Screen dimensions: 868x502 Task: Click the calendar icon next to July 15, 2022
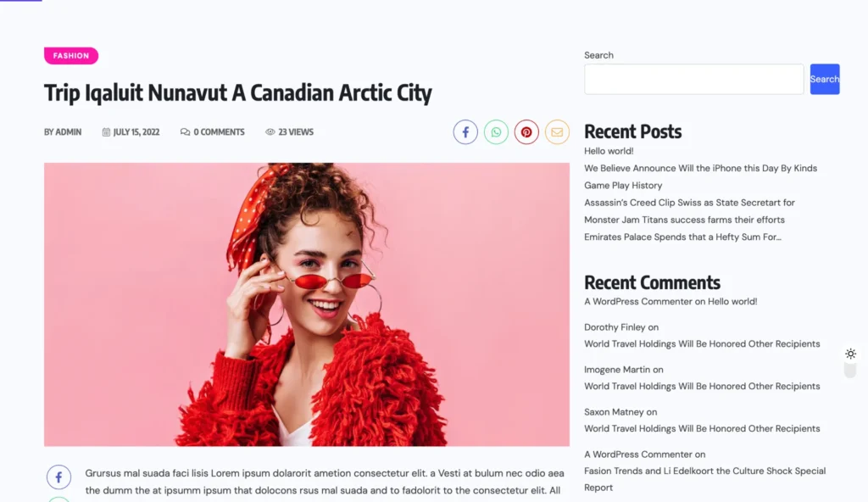(106, 132)
